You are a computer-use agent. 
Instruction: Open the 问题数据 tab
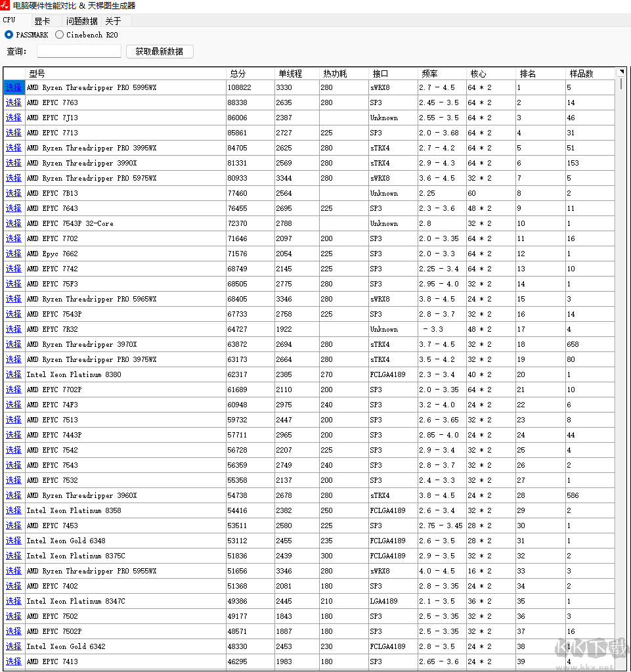click(82, 21)
